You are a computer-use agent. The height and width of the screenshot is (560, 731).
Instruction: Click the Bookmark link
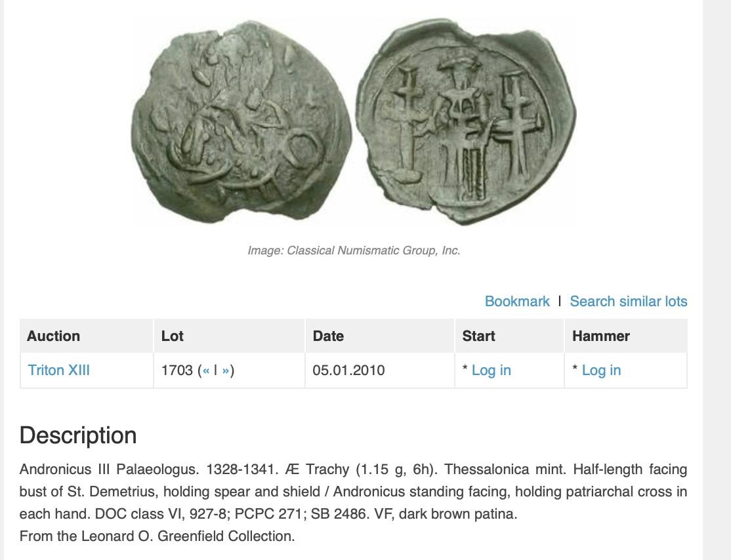pyautogui.click(x=517, y=301)
